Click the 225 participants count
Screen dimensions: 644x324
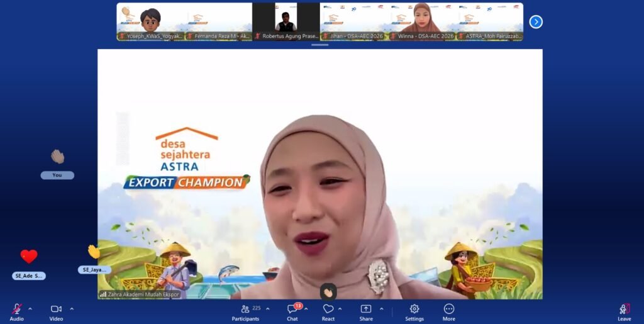pos(257,308)
